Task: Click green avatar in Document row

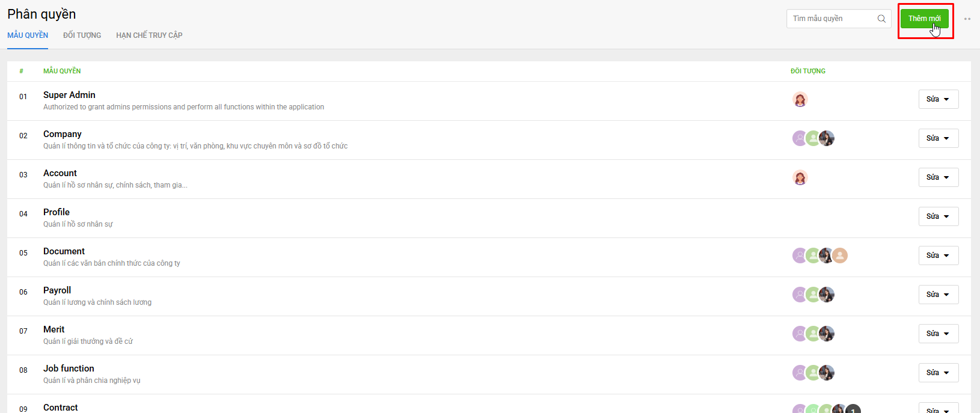Action: [x=812, y=255]
